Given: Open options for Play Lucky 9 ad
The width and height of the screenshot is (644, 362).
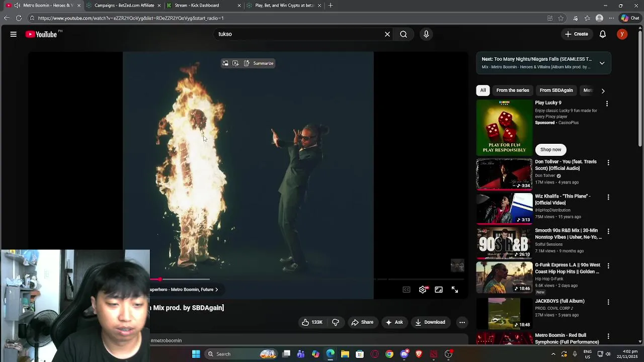Looking at the screenshot, I should (x=607, y=104).
